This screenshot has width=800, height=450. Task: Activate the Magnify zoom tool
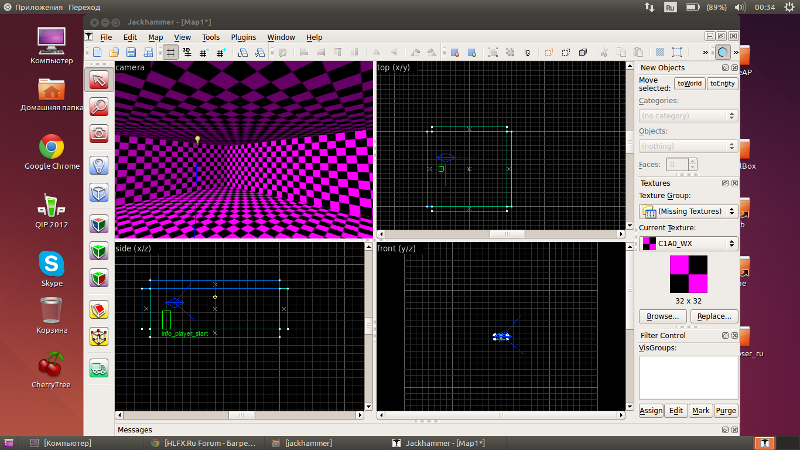coord(99,106)
